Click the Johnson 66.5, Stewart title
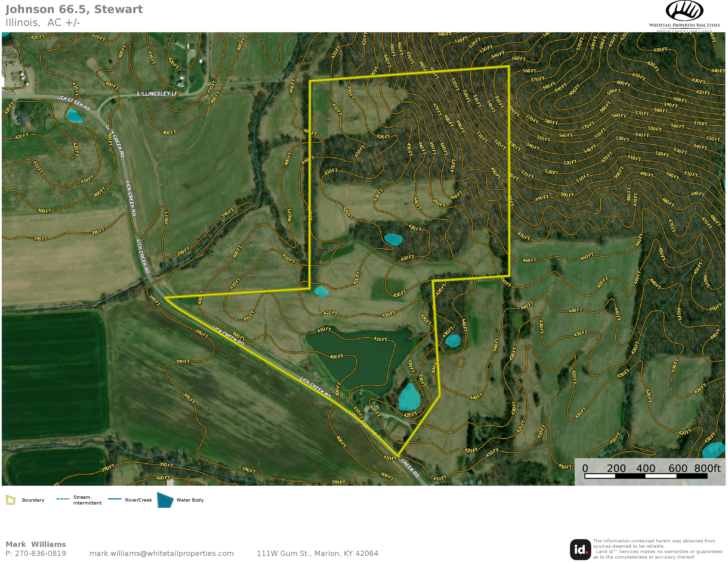This screenshot has height=563, width=728. (x=74, y=9)
